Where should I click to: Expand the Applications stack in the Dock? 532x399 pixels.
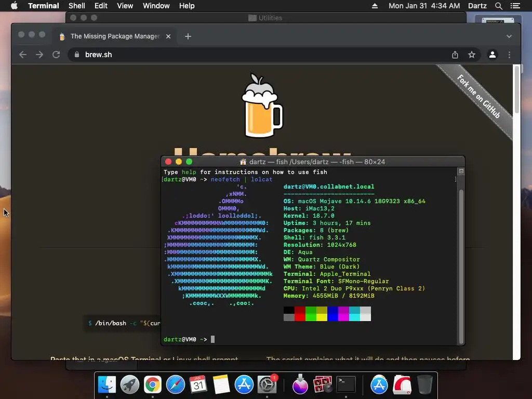click(379, 384)
